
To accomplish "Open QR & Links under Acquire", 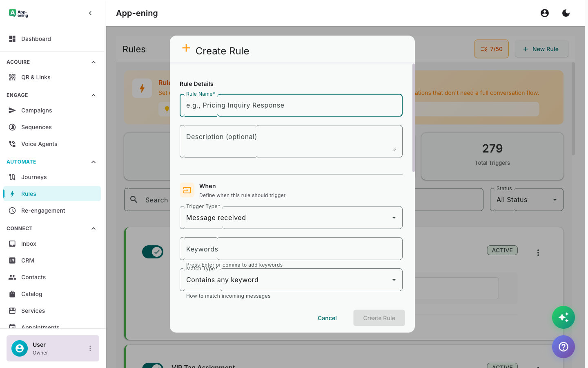I will point(36,77).
